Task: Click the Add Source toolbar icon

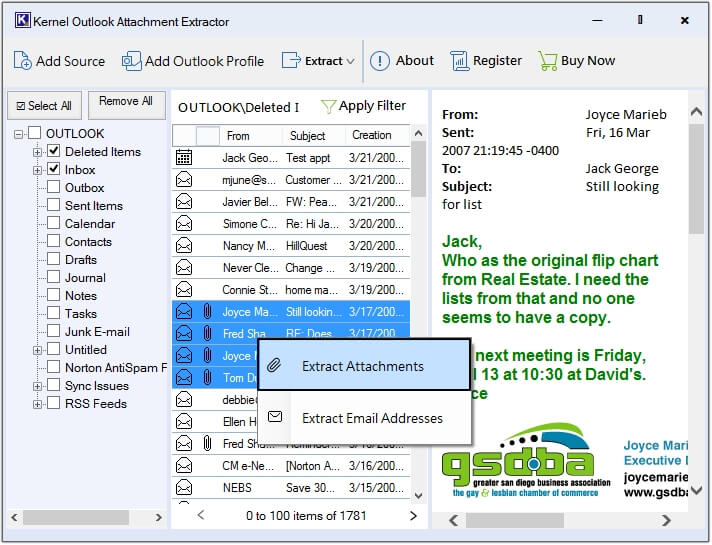Action: 22,60
